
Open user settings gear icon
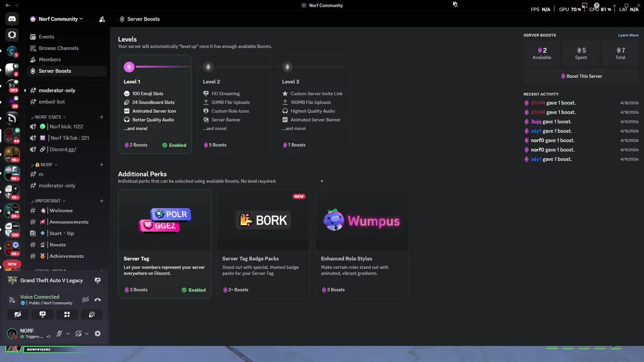98,333
